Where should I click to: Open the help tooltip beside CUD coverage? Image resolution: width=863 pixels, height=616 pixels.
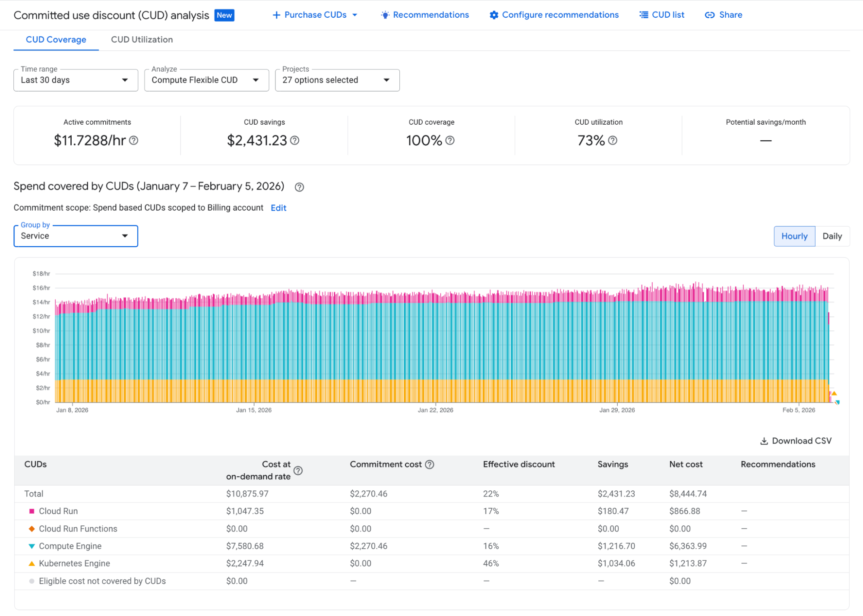tap(450, 141)
